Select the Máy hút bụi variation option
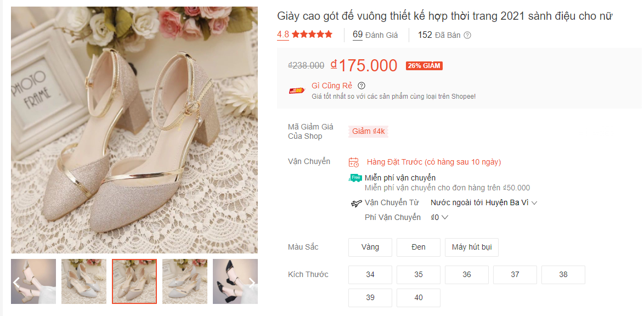Image resolution: width=644 pixels, height=316 pixels. point(472,247)
